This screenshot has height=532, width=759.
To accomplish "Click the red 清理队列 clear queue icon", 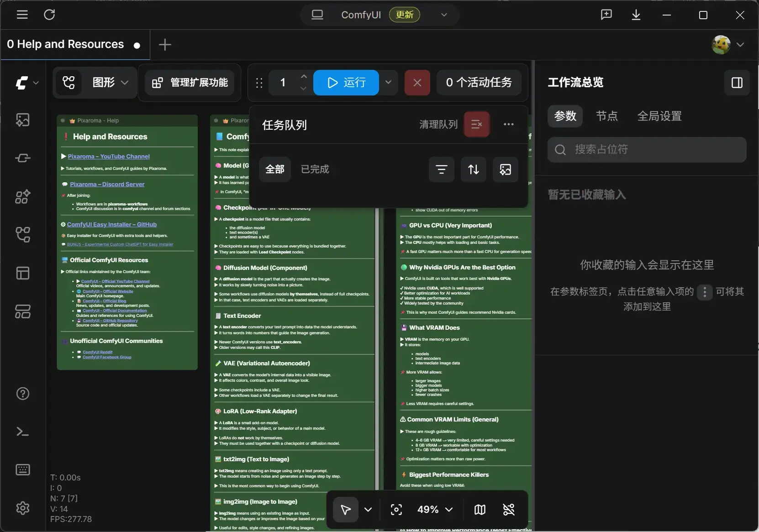I will pos(477,124).
